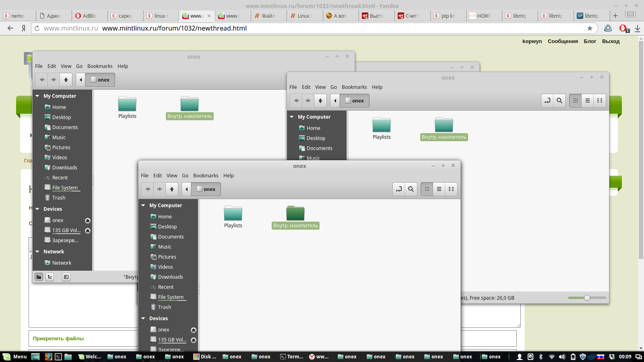
Task: Toggle the tree view button in Nemo status bar
Action: coord(50,277)
